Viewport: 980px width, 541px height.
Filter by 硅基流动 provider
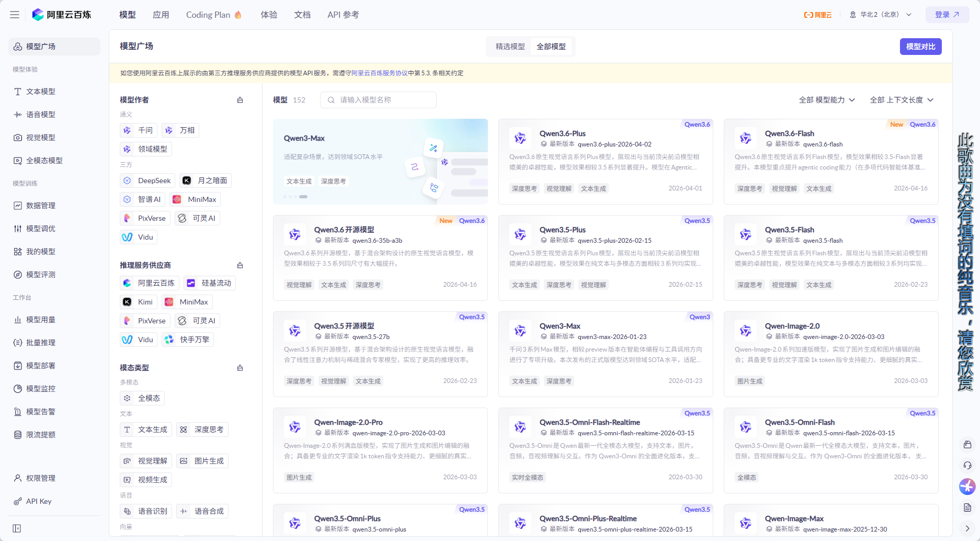(x=210, y=283)
